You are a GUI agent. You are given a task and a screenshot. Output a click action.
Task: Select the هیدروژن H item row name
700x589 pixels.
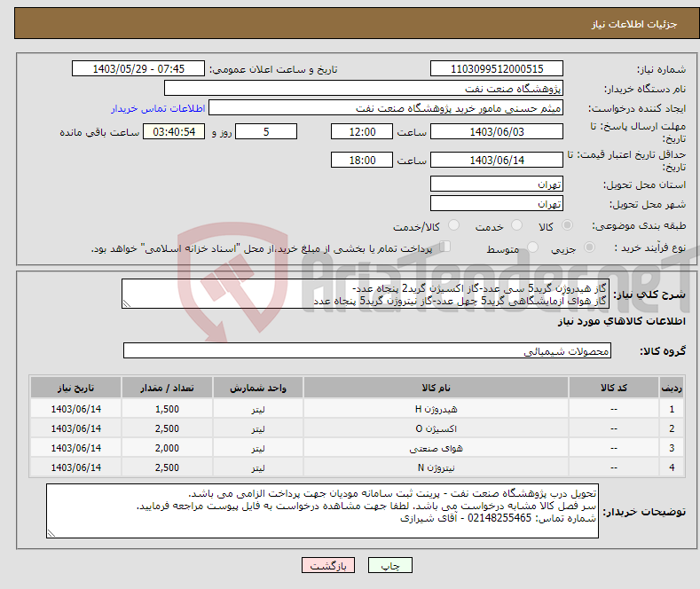click(436, 409)
